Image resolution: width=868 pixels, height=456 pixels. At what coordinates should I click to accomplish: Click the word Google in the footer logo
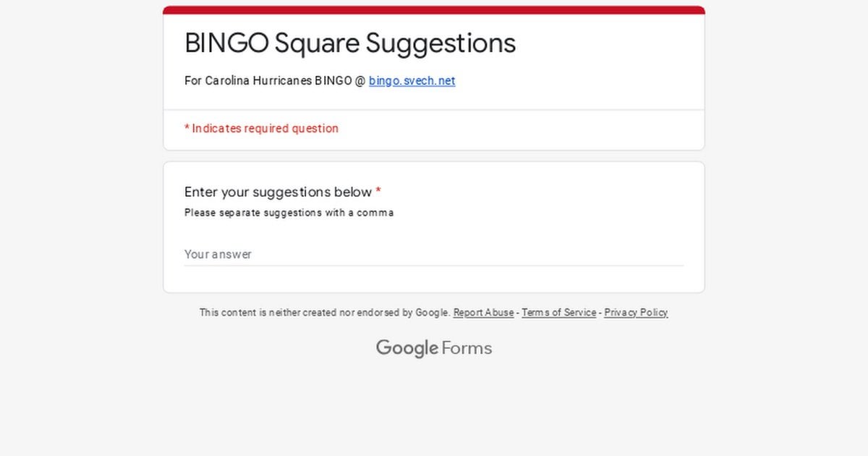coord(407,348)
